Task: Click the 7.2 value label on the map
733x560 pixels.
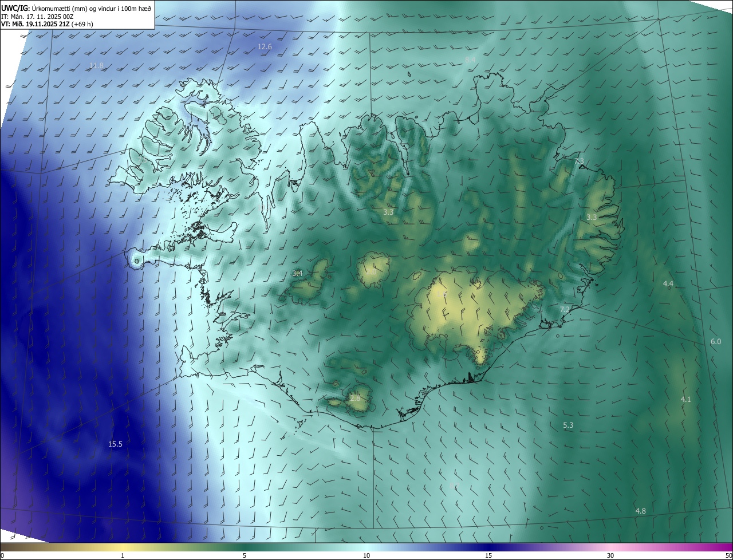Action: pos(565,309)
